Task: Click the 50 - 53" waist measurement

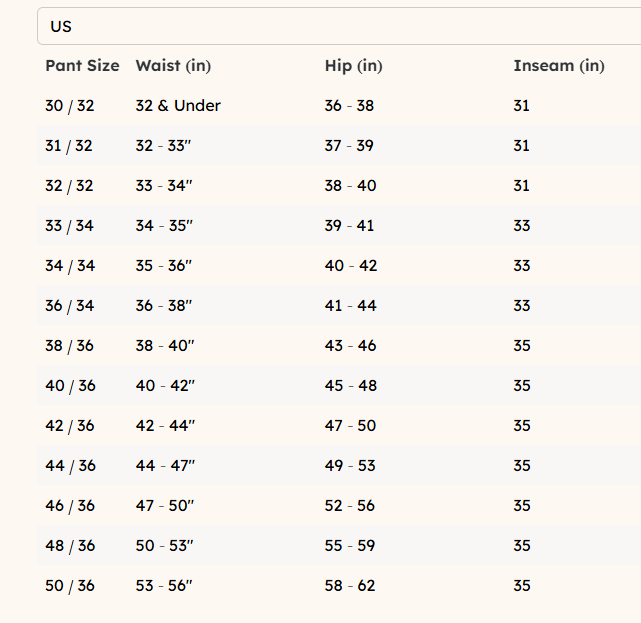Action: pyautogui.click(x=164, y=546)
